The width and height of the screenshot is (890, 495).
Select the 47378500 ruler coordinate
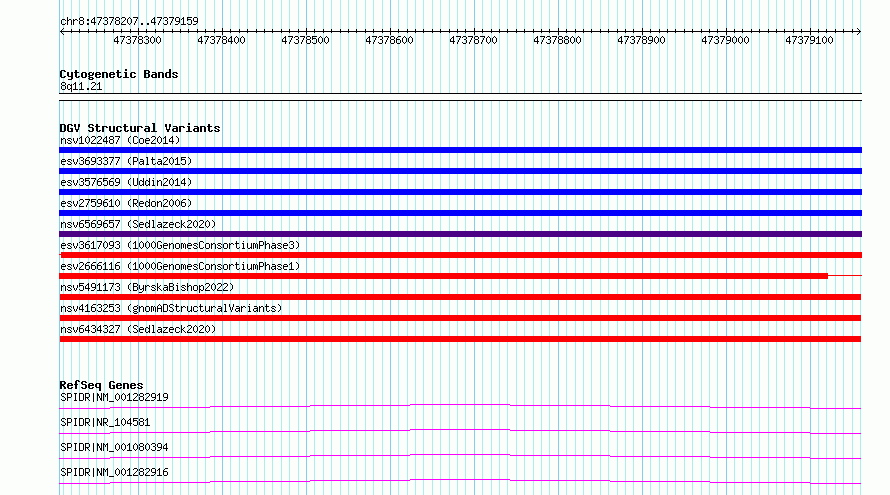(x=305, y=40)
